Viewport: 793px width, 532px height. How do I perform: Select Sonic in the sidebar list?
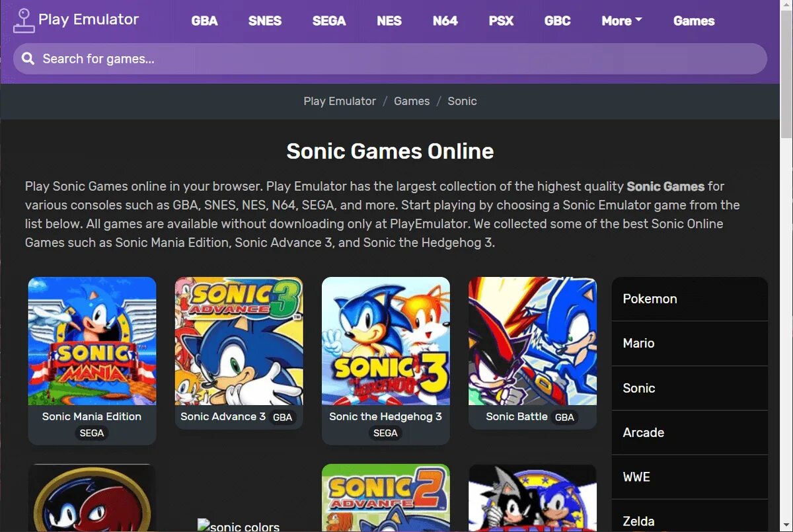[x=689, y=388]
